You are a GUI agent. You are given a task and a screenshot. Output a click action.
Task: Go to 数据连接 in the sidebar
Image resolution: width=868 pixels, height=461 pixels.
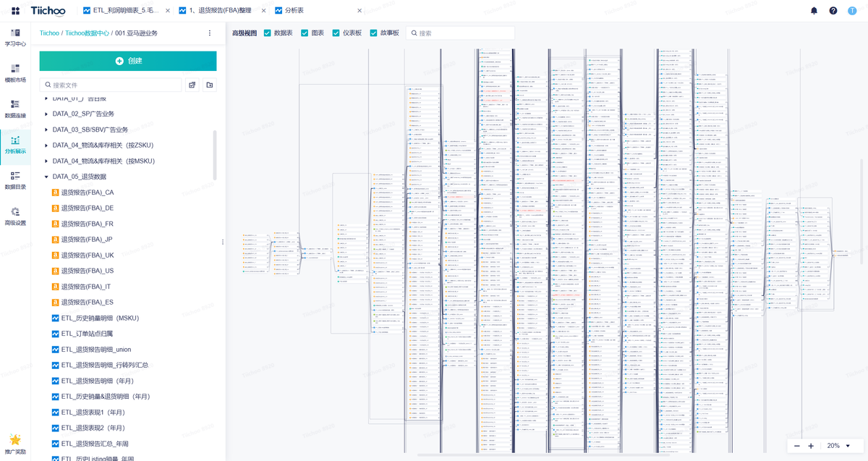15,109
